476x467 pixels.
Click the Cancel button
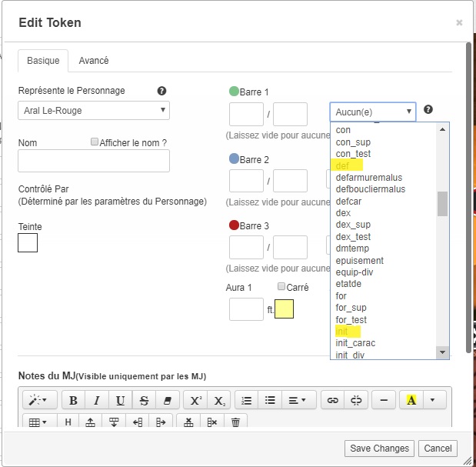(438, 449)
